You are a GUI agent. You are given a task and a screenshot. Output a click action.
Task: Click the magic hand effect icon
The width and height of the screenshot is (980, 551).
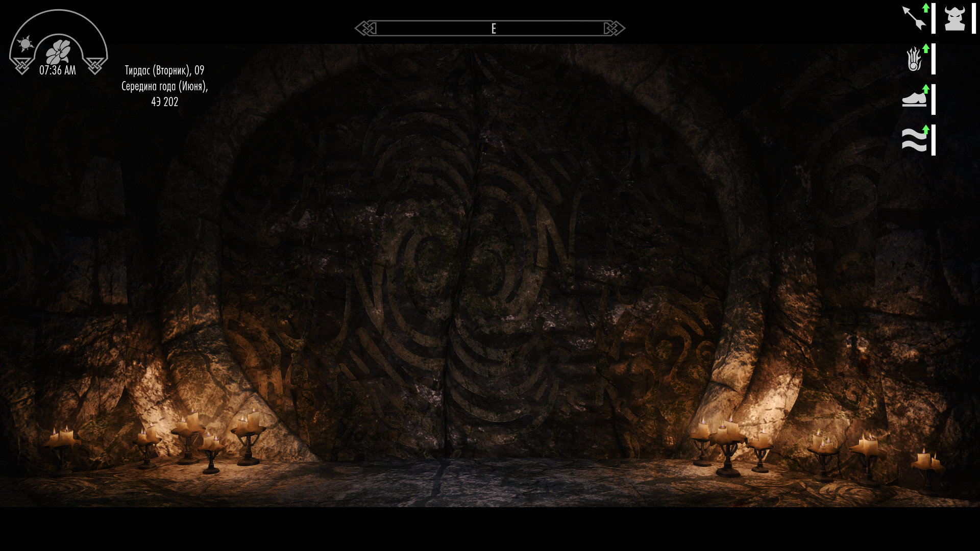[x=915, y=58]
